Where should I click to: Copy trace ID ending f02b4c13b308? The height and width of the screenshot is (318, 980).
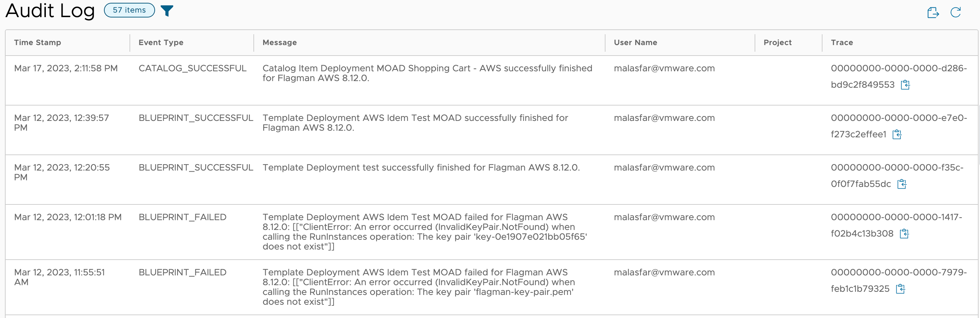tap(904, 234)
